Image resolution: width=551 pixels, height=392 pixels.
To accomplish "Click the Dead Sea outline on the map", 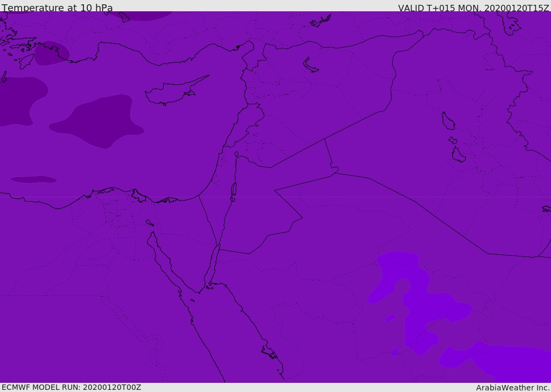I will click(234, 190).
